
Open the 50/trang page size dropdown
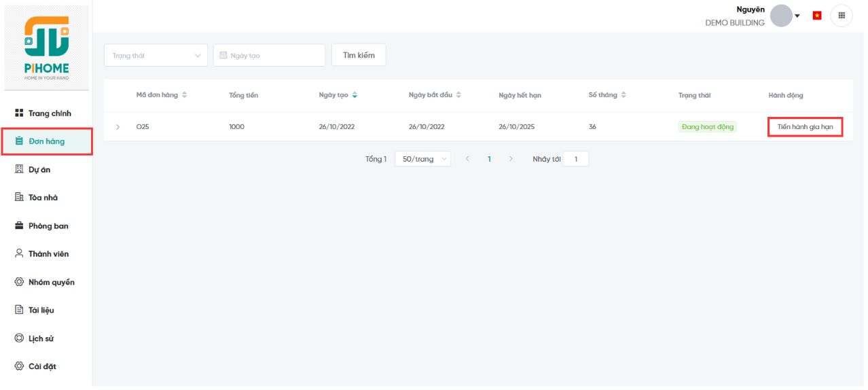tap(422, 159)
